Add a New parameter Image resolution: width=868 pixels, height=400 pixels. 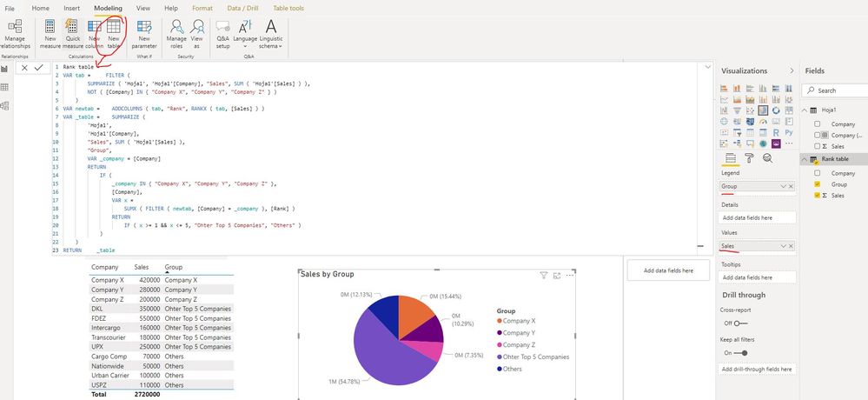(x=144, y=35)
